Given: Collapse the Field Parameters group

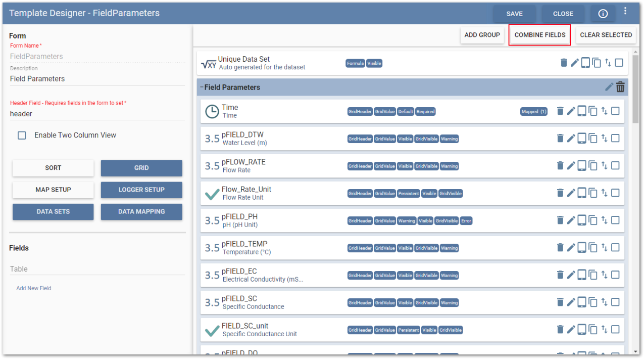Looking at the screenshot, I should pos(202,87).
